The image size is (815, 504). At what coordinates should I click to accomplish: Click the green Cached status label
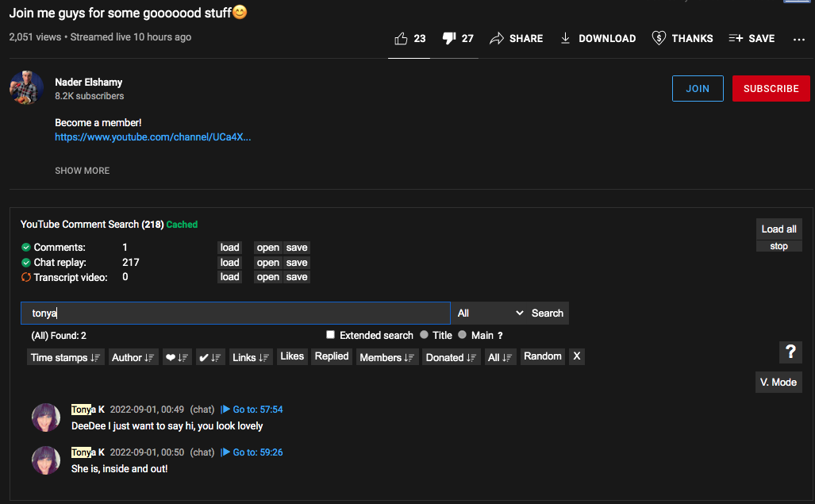point(182,225)
